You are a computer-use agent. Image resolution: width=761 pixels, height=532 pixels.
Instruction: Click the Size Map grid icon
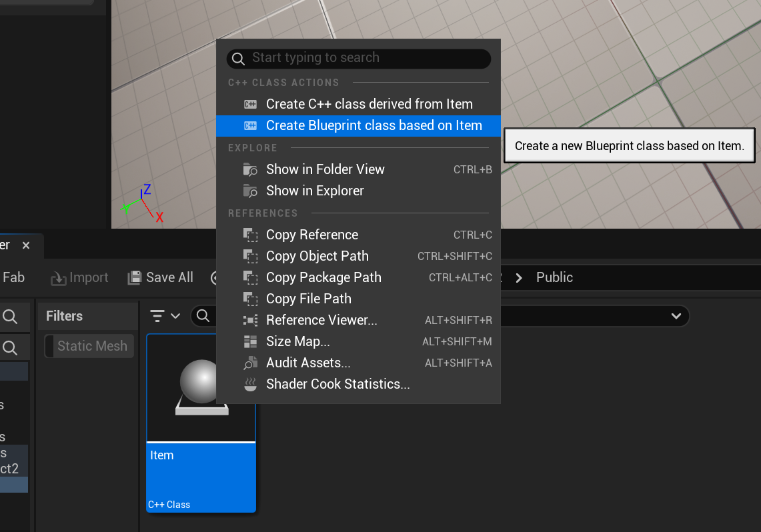pyautogui.click(x=250, y=341)
